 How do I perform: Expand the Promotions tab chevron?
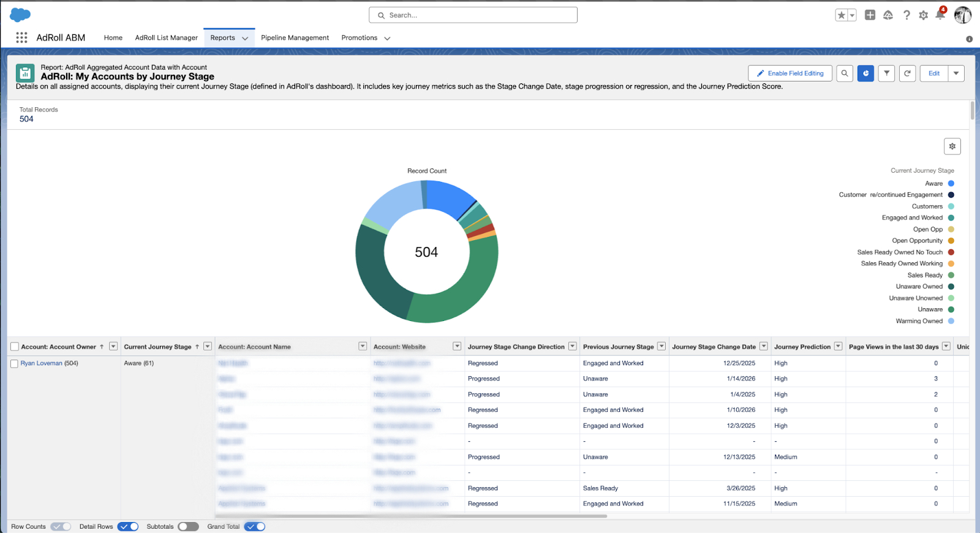387,38
